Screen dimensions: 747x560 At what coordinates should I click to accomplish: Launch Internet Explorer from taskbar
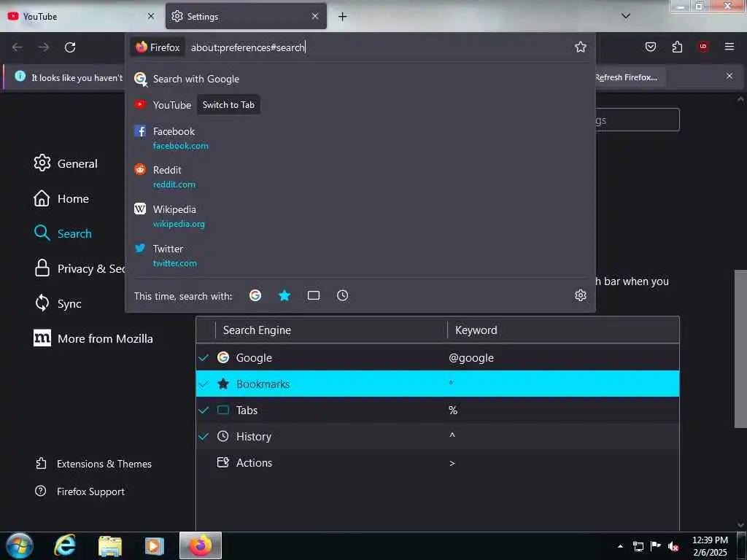[x=65, y=545]
